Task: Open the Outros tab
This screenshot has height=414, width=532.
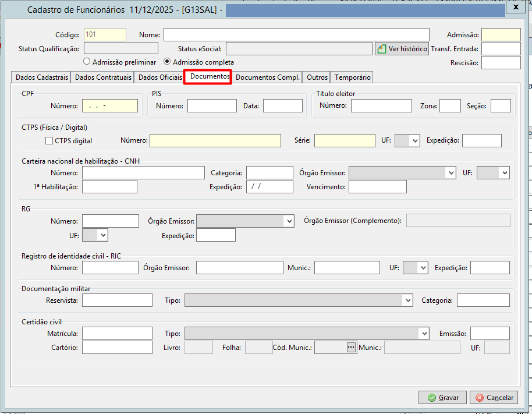Action: pyautogui.click(x=317, y=77)
